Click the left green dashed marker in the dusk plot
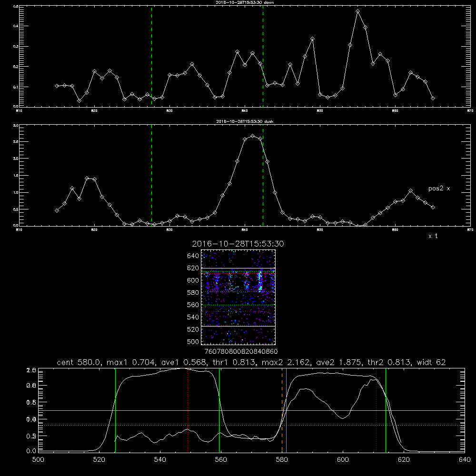The height and width of the screenshot is (476, 476). click(151, 175)
